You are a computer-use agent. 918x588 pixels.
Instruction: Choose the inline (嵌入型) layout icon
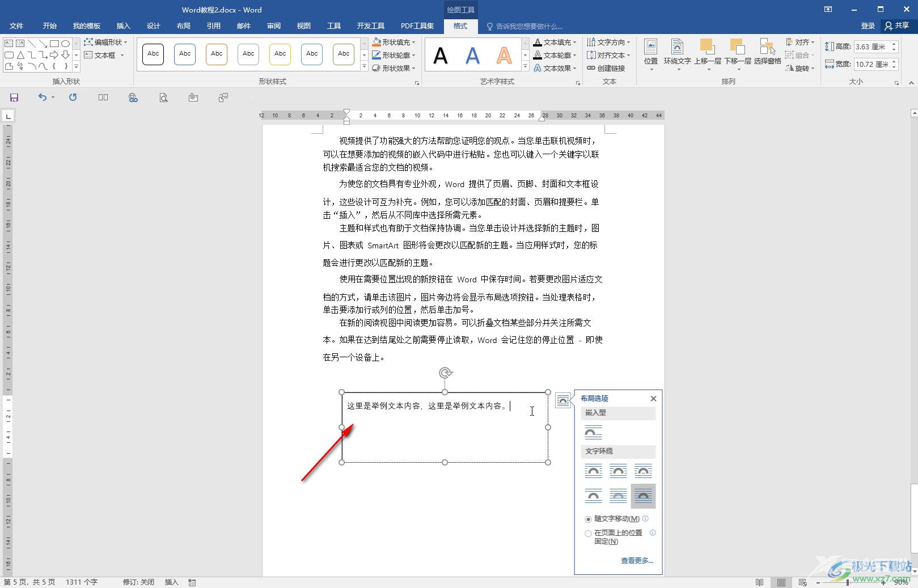tap(593, 433)
